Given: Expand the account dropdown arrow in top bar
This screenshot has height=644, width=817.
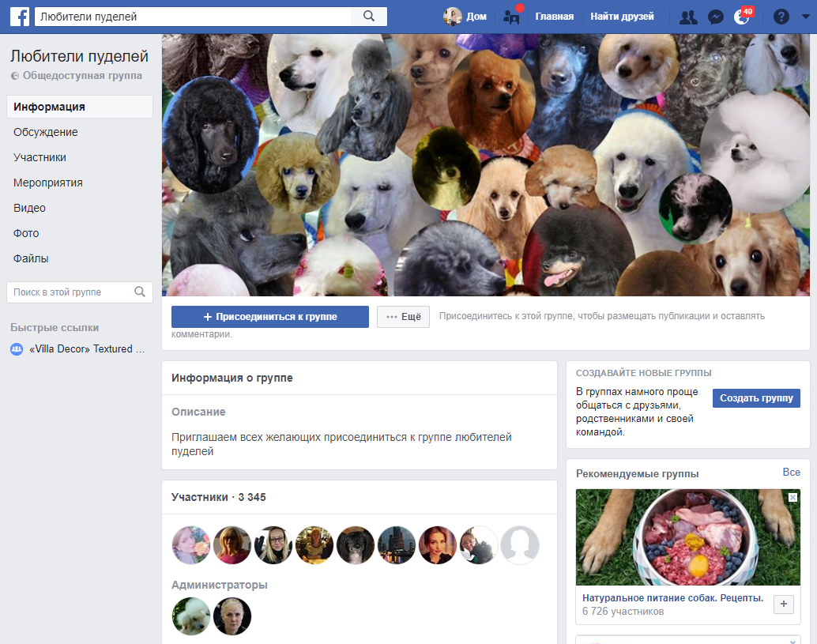Looking at the screenshot, I should [805, 17].
